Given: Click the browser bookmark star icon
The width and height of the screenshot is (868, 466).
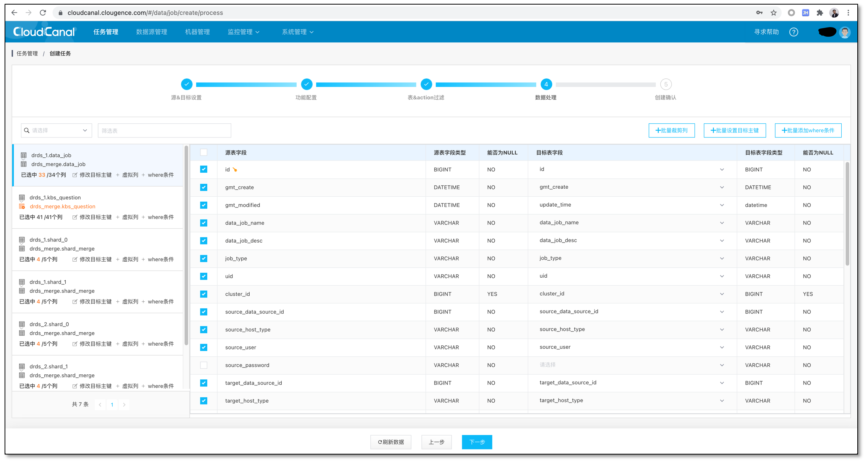Looking at the screenshot, I should click(773, 13).
